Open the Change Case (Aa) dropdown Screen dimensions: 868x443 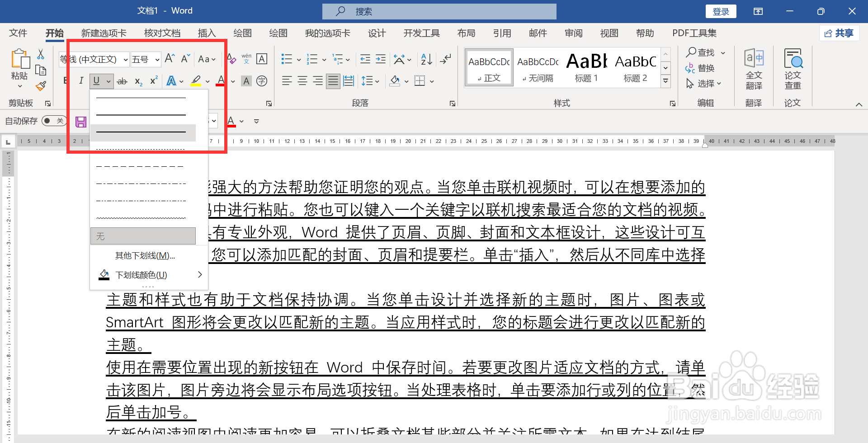click(x=207, y=59)
